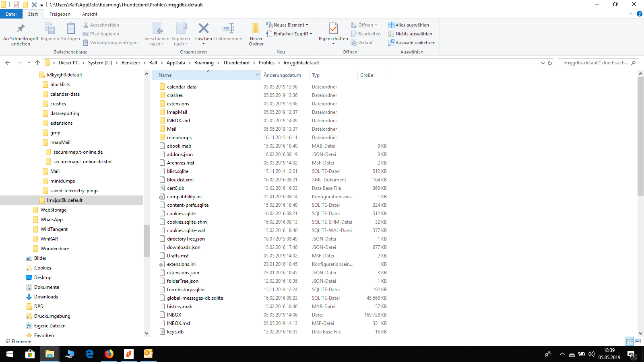Open recent locations dropdown arrow
This screenshot has width=644, height=362.
29,63
